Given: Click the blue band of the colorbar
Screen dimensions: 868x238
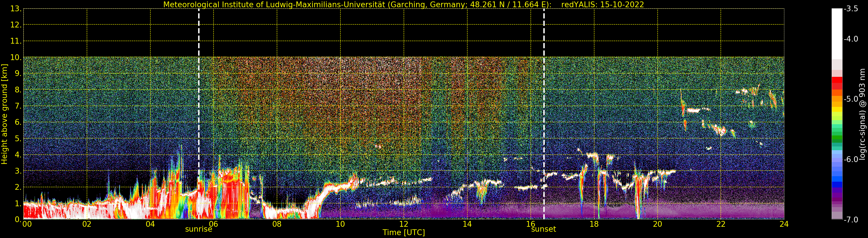Looking at the screenshot, I should coord(837,179).
